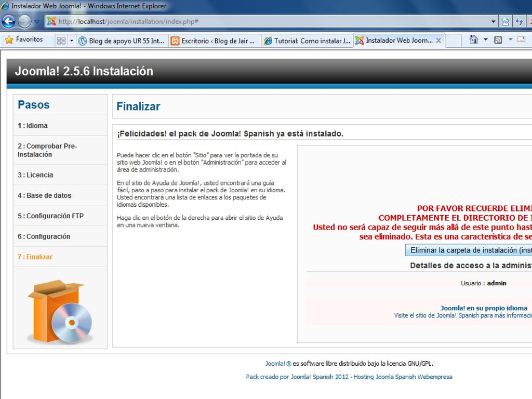The width and height of the screenshot is (532, 399).
Task: Click Detalles de acceso a la administración heading
Action: [471, 265]
